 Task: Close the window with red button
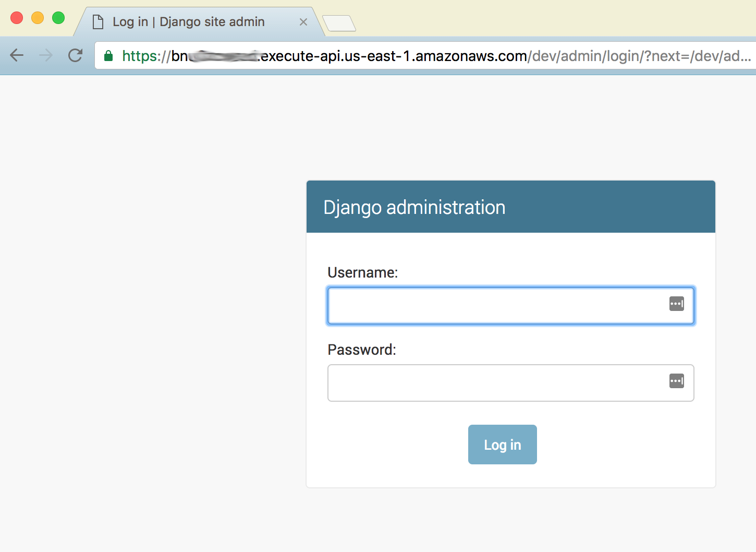(17, 18)
